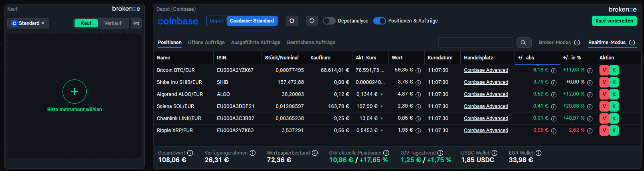Click the red V icon for Solana
644x171 pixels.
[x=604, y=106]
